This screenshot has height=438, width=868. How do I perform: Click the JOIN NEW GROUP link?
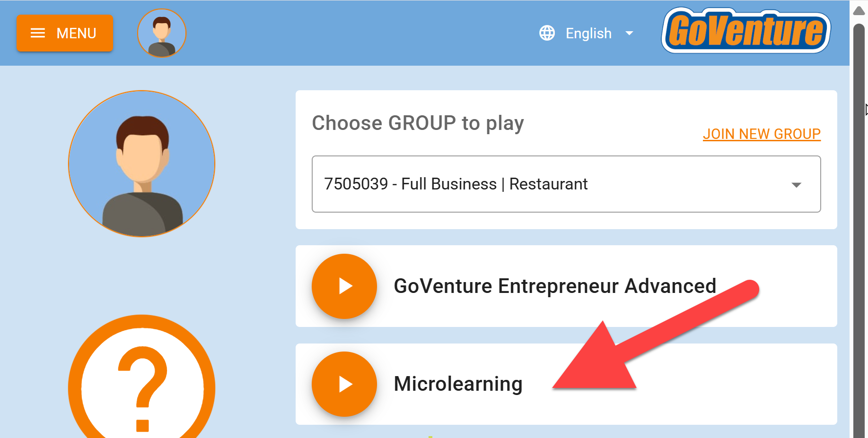pyautogui.click(x=762, y=134)
